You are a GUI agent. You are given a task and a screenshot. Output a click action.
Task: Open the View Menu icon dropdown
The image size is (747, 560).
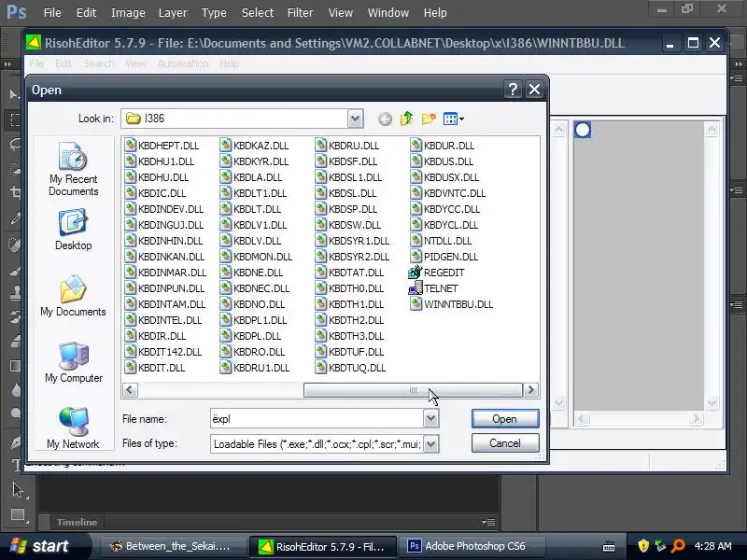[453, 119]
